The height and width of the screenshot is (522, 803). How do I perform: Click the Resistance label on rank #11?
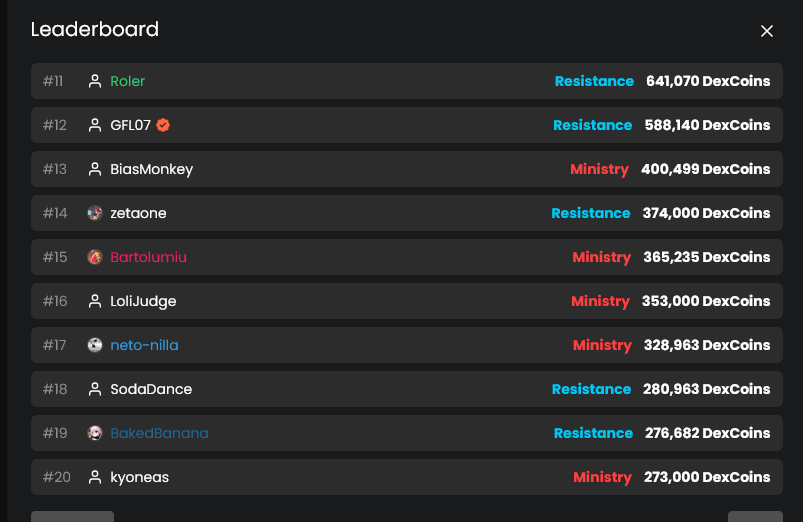click(x=594, y=81)
